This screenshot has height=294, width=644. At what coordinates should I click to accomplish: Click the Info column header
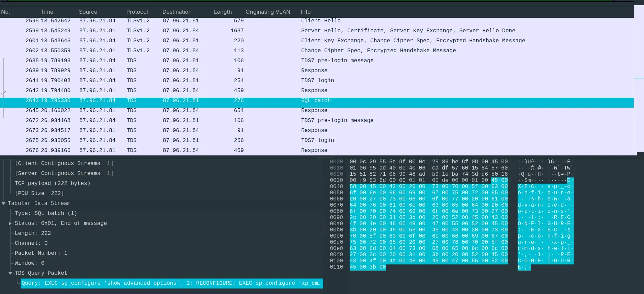click(x=305, y=12)
